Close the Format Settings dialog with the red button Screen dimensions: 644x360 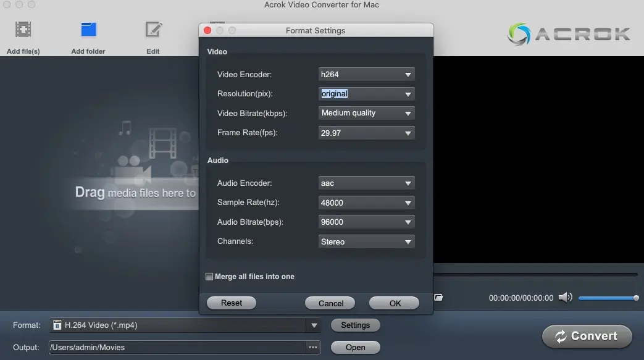[x=207, y=30]
